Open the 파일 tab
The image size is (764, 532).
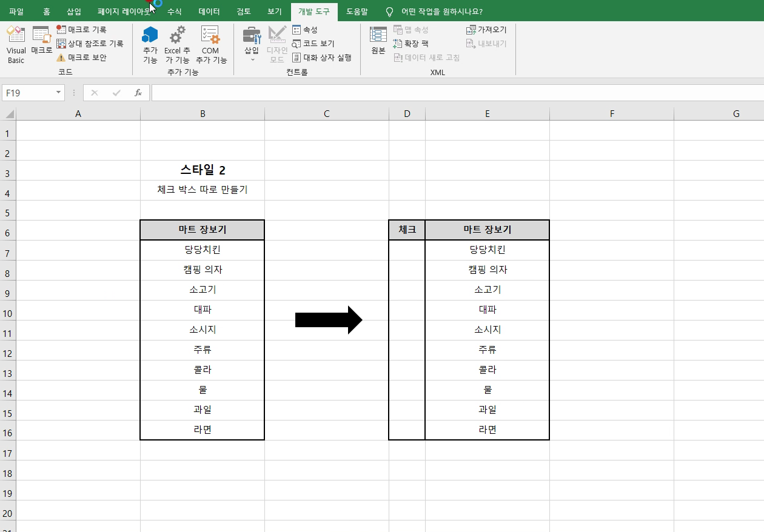(x=16, y=12)
